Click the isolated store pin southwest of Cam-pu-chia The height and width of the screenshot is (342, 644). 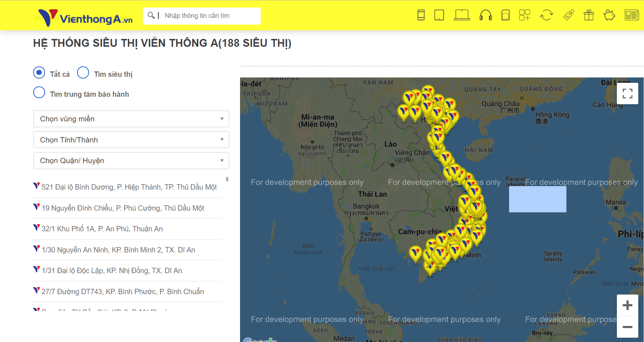(x=415, y=254)
